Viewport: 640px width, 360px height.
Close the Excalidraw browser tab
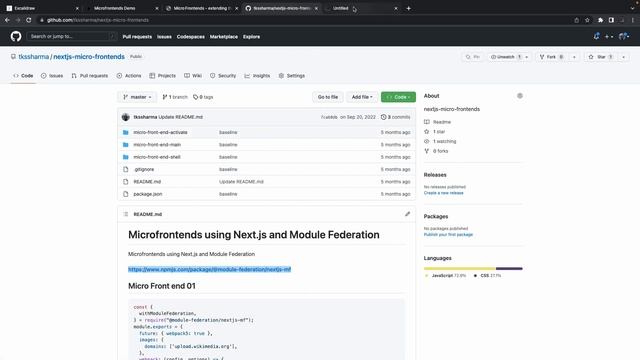click(77, 8)
